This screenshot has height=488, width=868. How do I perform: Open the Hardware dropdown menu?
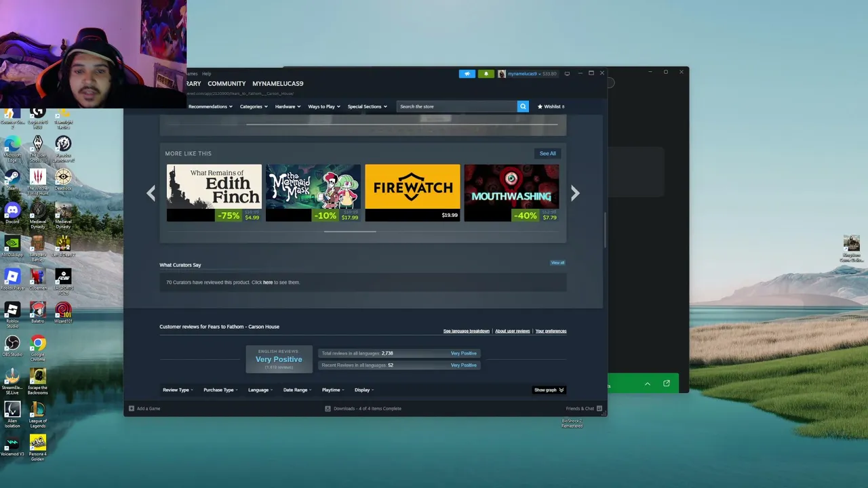288,106
